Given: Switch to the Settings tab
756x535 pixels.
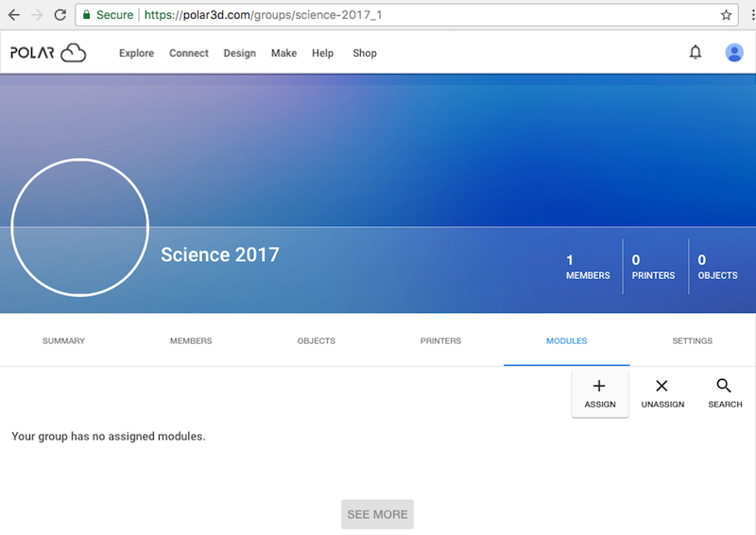Looking at the screenshot, I should (693, 341).
